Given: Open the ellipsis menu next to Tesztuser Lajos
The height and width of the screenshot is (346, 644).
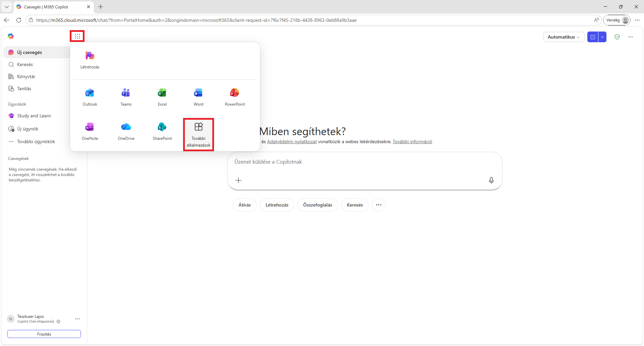Looking at the screenshot, I should click(77, 319).
